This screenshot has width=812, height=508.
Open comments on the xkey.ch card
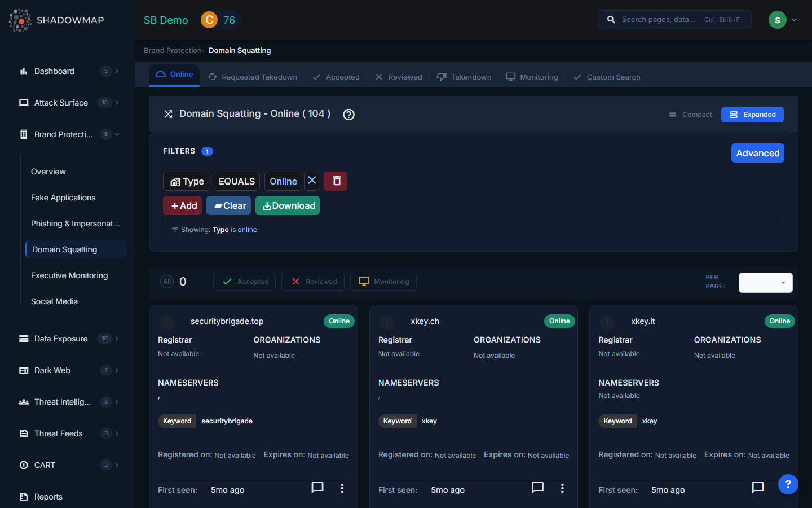(537, 488)
